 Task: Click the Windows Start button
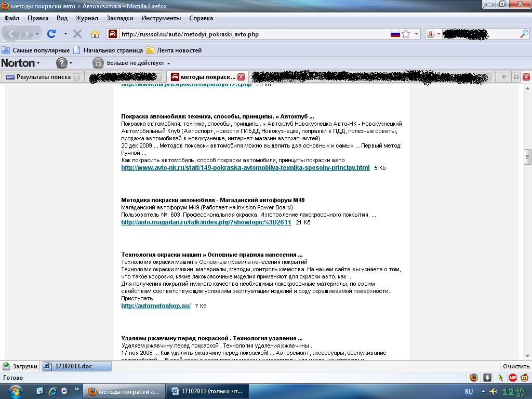pos(12,391)
